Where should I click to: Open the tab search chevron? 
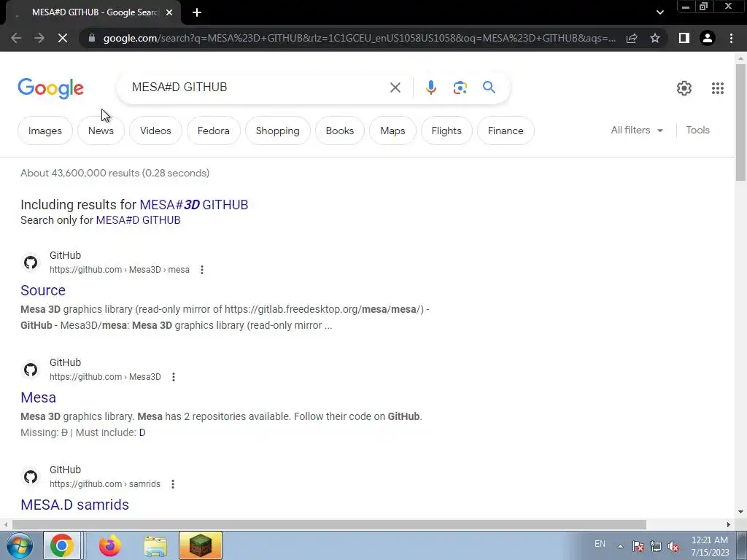tap(659, 13)
